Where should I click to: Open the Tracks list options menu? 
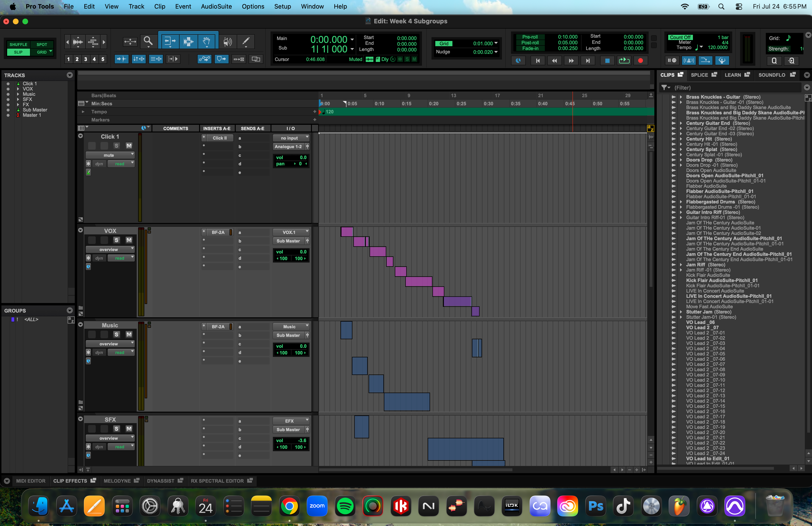point(70,75)
